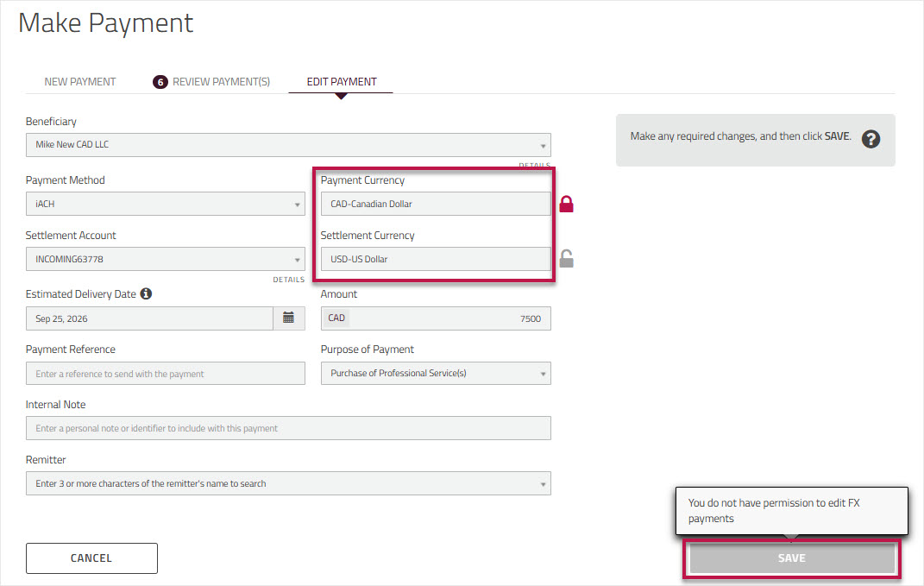Click the Make Payment heading
This screenshot has height=586, width=924.
pos(105,23)
